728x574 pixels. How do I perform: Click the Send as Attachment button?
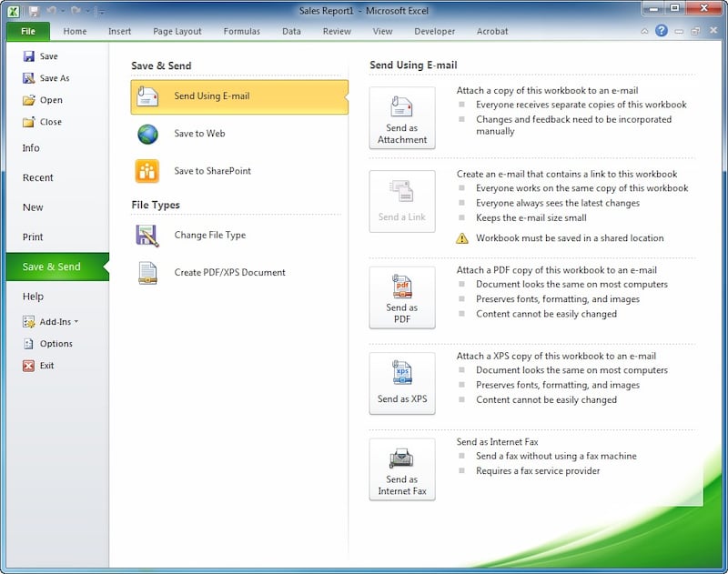click(402, 118)
